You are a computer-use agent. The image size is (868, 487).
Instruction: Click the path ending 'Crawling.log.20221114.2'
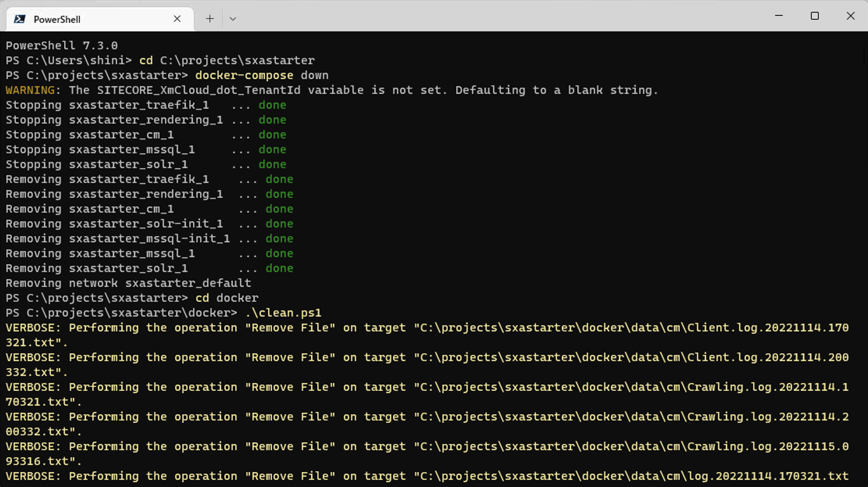(x=631, y=417)
